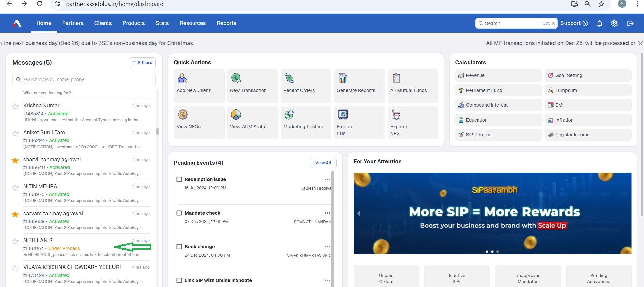Open the Education calculator

coord(498,120)
